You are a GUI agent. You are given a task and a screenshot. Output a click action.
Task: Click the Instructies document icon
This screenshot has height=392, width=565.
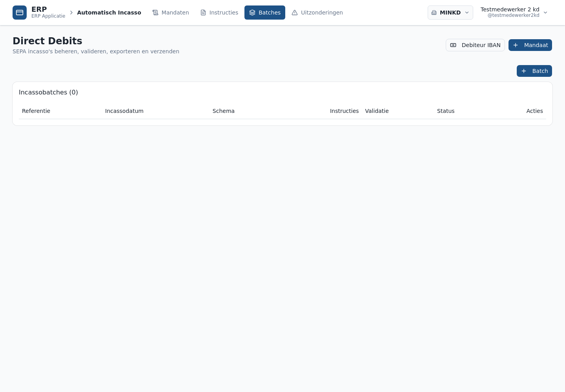[203, 13]
